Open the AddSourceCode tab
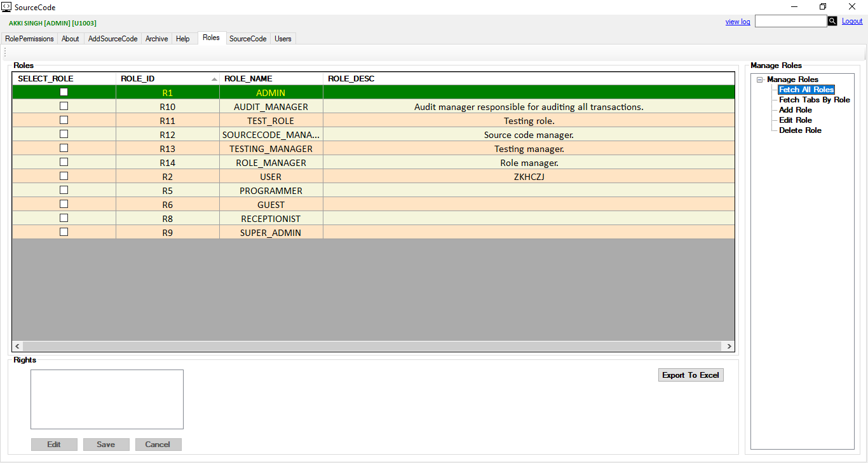The height and width of the screenshot is (463, 868). pos(112,39)
